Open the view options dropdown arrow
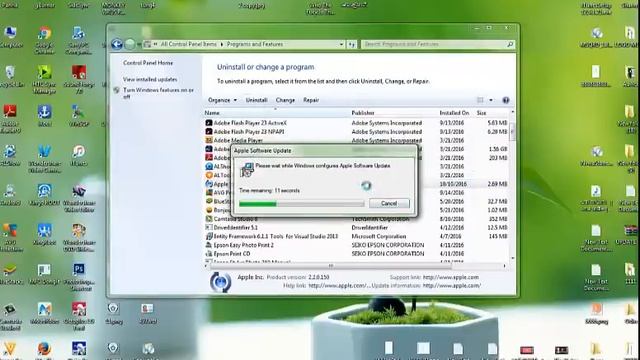640x360 pixels. pyautogui.click(x=491, y=100)
